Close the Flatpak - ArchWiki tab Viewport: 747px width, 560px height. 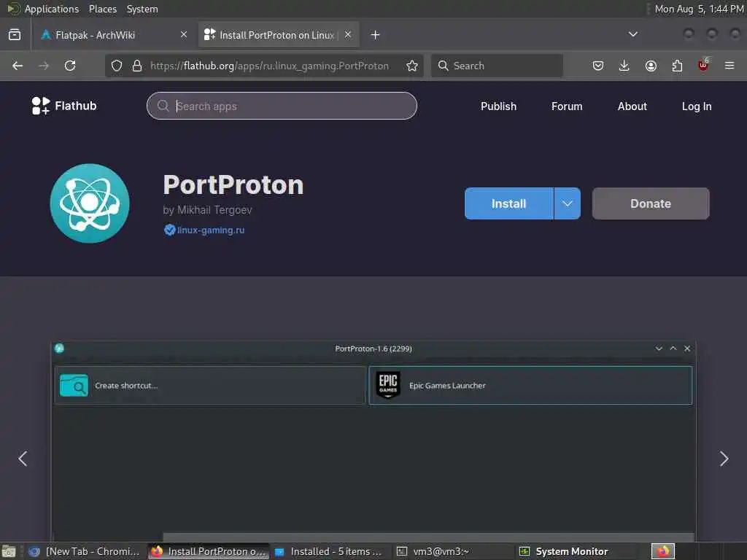(x=184, y=34)
